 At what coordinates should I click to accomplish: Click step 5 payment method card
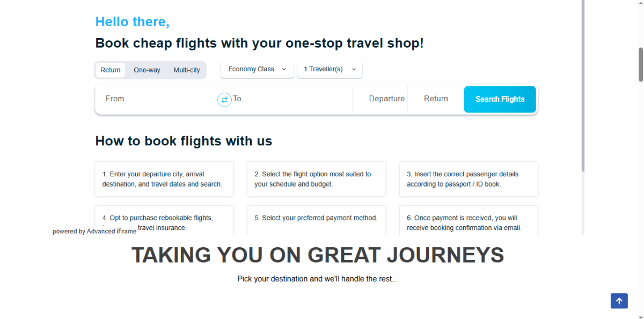coord(316,219)
